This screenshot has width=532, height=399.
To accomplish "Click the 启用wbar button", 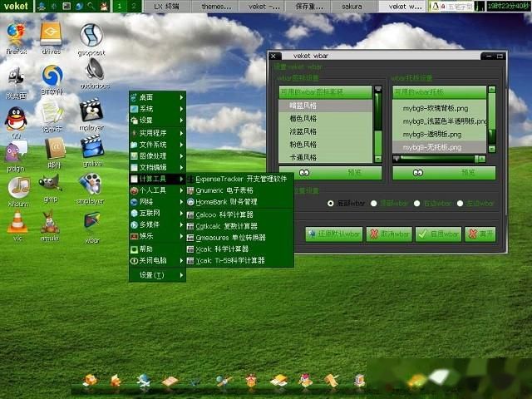I will [x=438, y=234].
